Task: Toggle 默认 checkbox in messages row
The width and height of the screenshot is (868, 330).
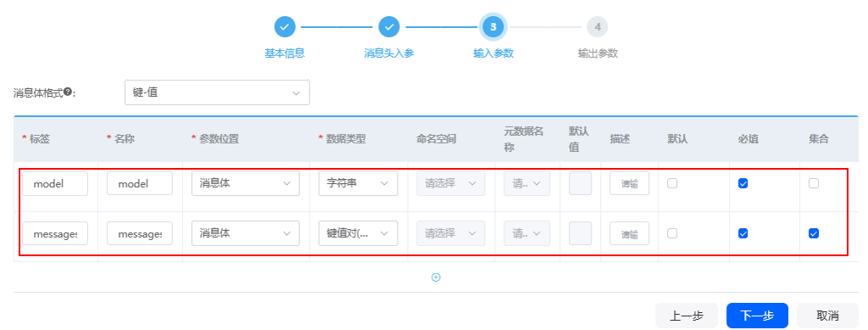Action: (672, 233)
